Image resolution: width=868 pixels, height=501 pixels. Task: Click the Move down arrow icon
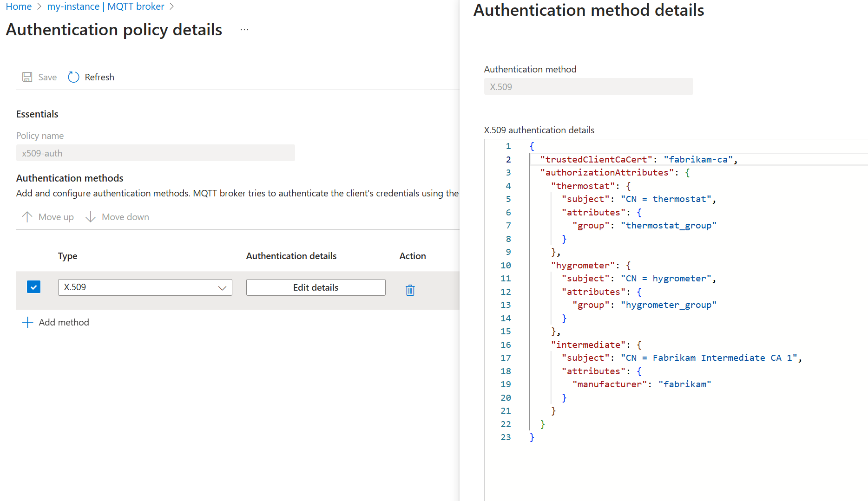tap(90, 216)
